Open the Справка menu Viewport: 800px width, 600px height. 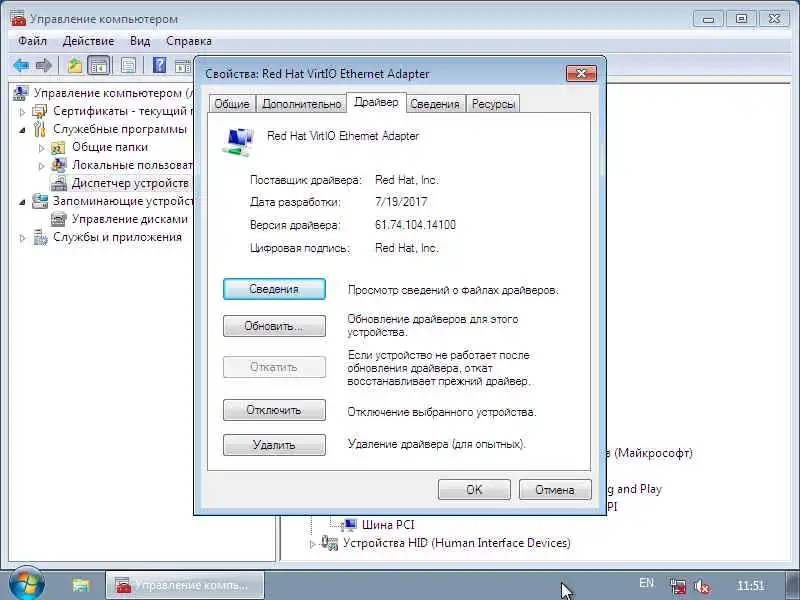[189, 41]
